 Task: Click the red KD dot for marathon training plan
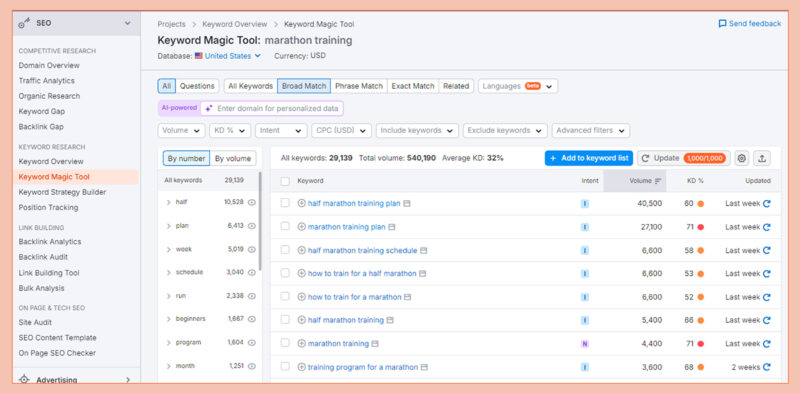click(x=701, y=227)
